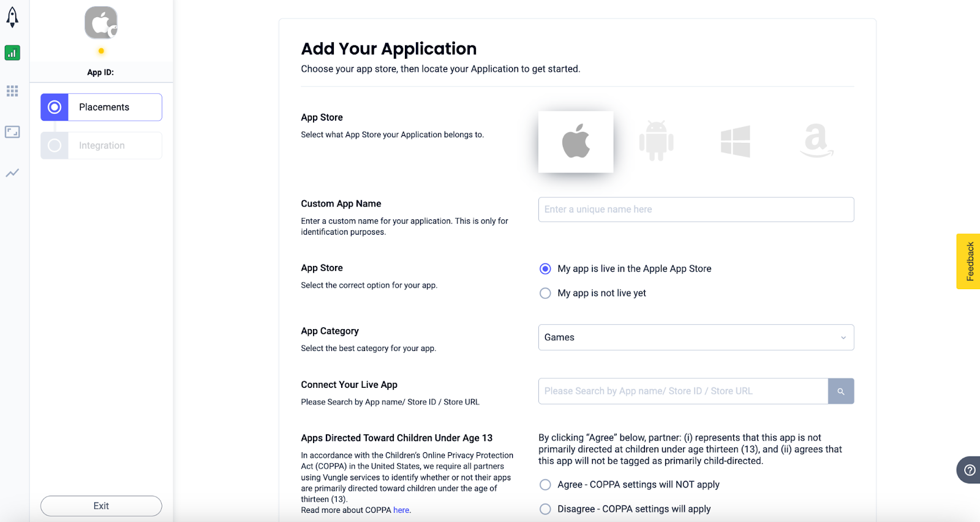Choose the Amazon app store icon

click(816, 141)
